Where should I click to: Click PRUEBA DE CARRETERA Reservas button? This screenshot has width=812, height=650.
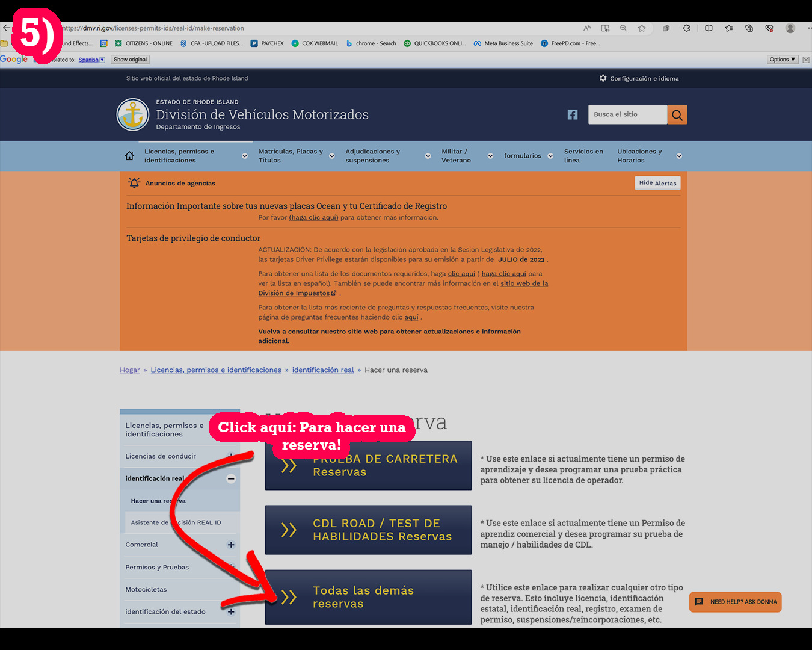click(x=368, y=465)
